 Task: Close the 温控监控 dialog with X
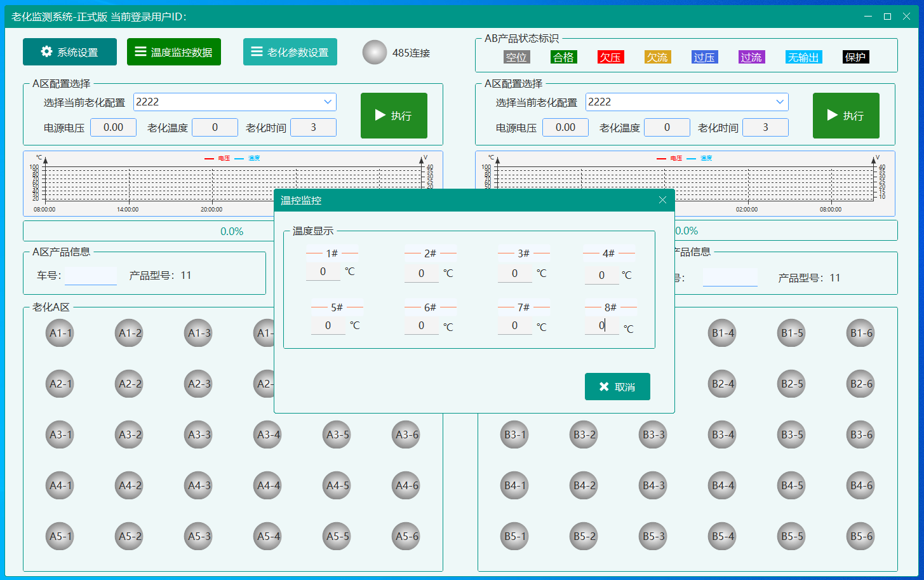pyautogui.click(x=662, y=200)
